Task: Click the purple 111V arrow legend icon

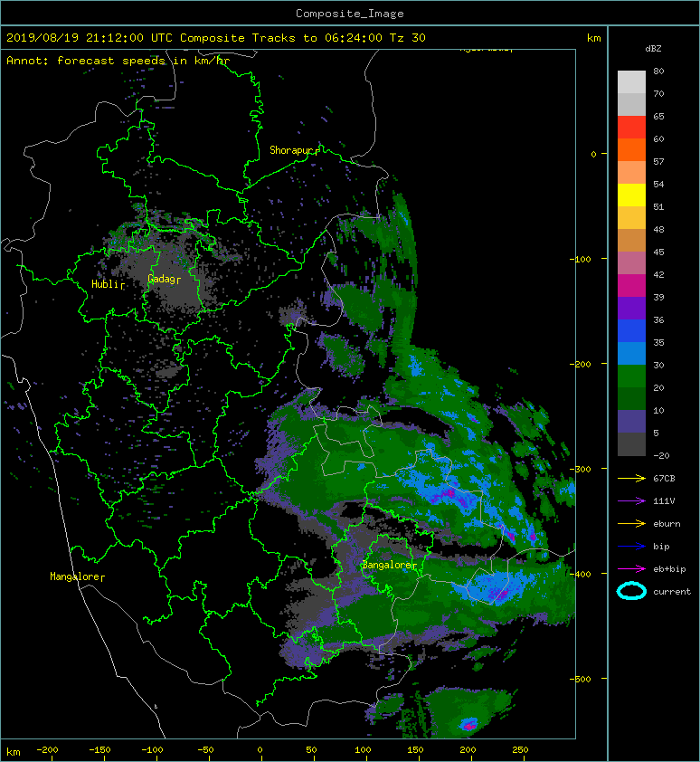Action: pos(631,501)
